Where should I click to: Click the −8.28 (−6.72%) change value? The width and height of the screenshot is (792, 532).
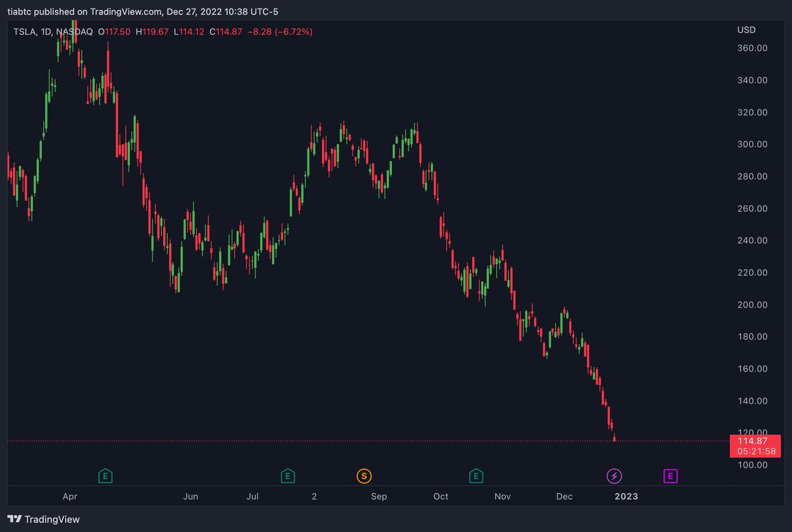[280, 32]
